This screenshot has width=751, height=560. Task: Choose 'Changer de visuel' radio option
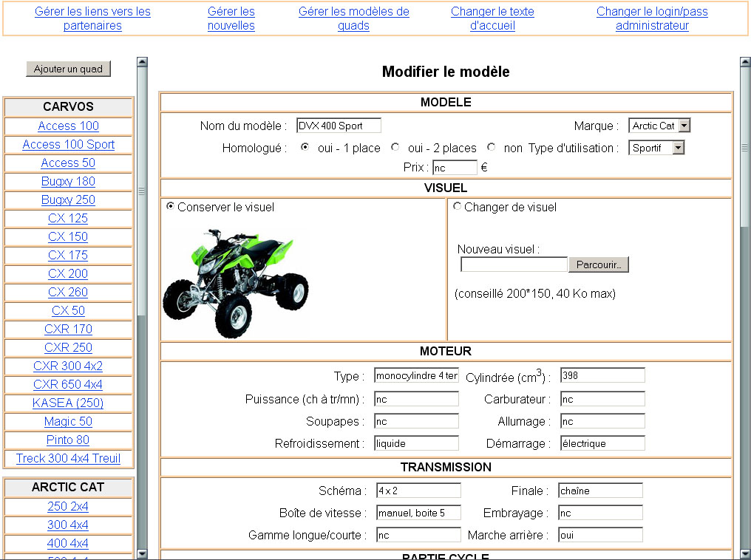pos(457,206)
